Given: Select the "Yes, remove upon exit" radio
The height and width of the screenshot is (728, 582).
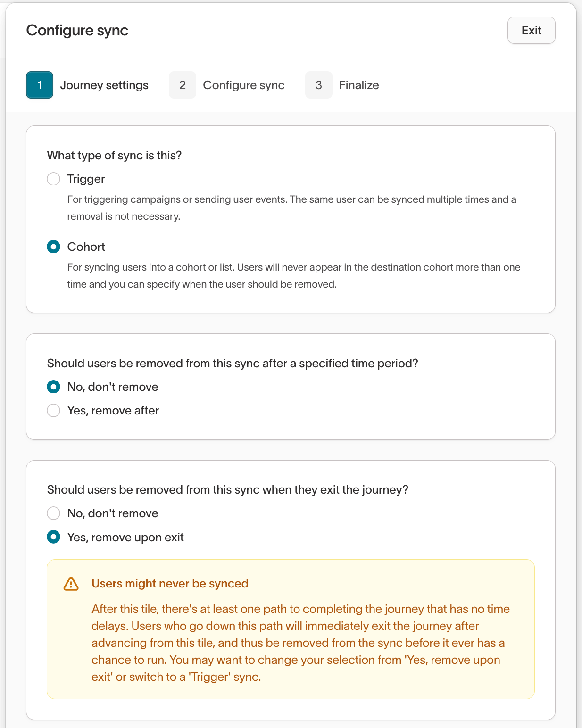Looking at the screenshot, I should [54, 537].
